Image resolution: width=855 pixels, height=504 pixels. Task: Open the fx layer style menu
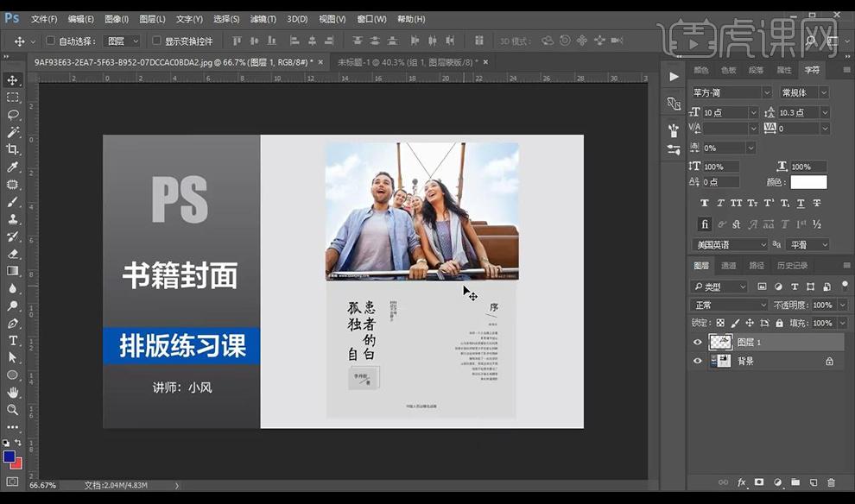pyautogui.click(x=742, y=482)
